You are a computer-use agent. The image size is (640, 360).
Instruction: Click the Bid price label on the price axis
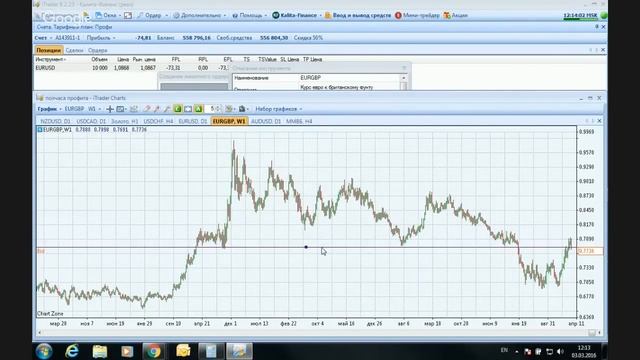pyautogui.click(x=590, y=251)
